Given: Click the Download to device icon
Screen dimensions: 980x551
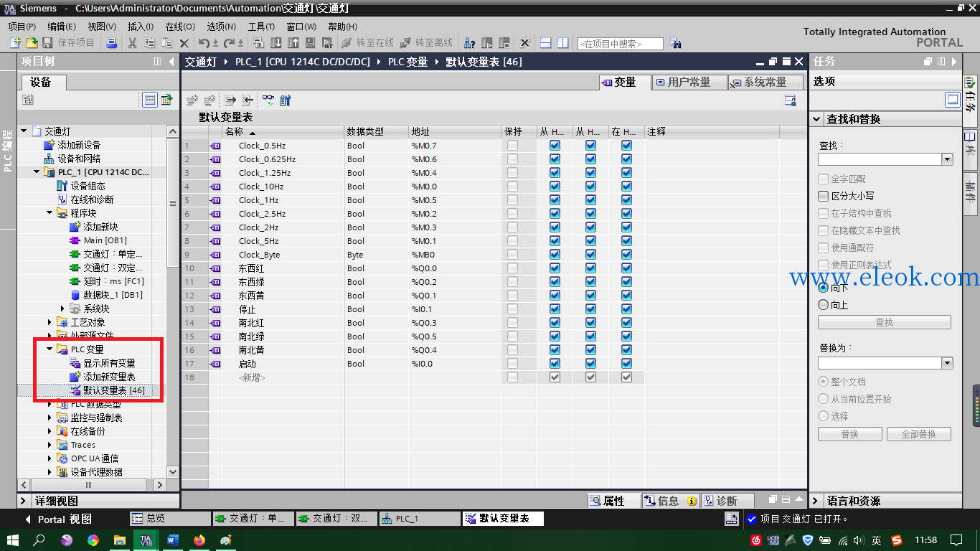Looking at the screenshot, I should [x=275, y=43].
